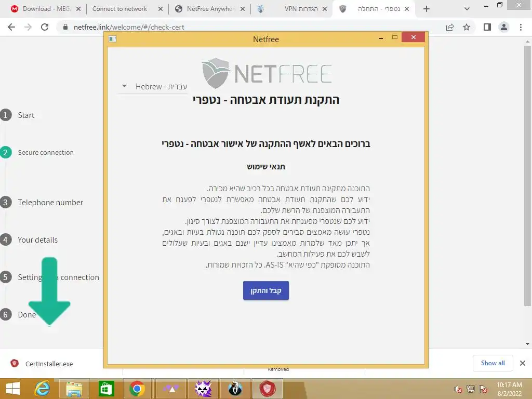532x399 pixels.
Task: Click the scrollbar down arrow
Action: [x=527, y=344]
